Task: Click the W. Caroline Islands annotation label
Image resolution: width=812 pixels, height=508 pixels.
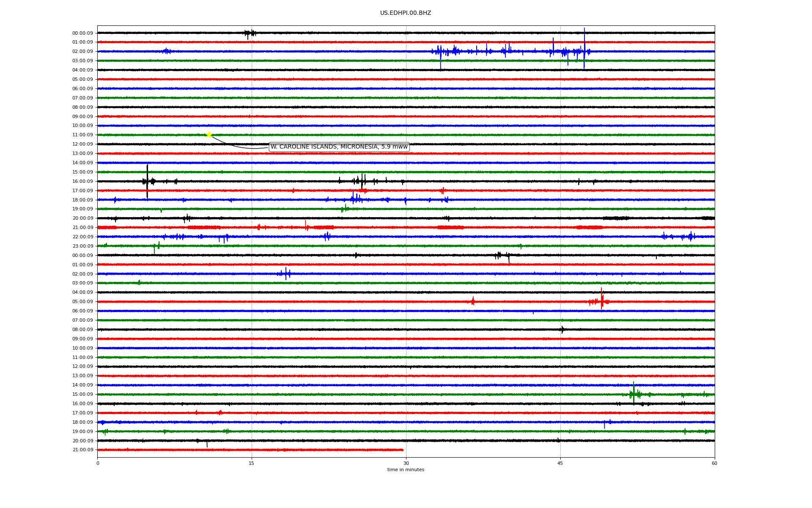Action: (339, 147)
